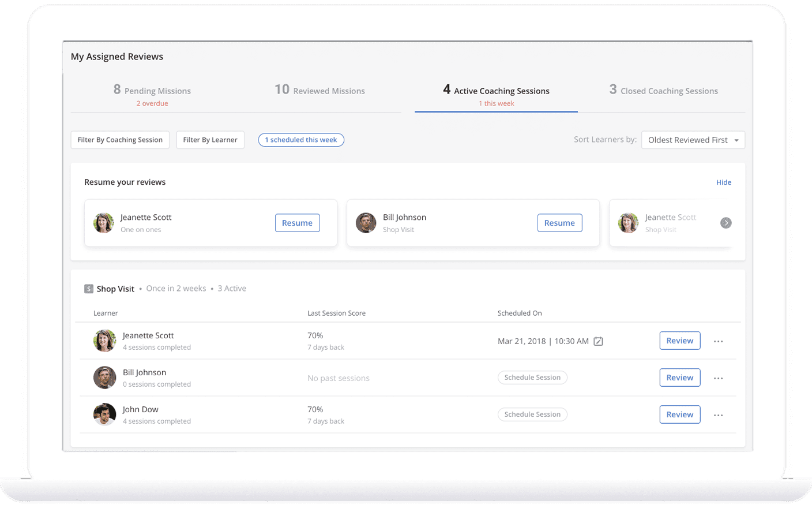
Task: Hide the Resume your reviews section
Action: (x=723, y=182)
